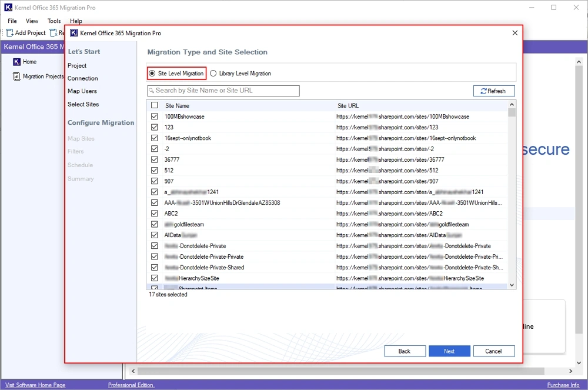Click the site list scroll-down arrow
The width and height of the screenshot is (588, 390).
click(x=512, y=285)
